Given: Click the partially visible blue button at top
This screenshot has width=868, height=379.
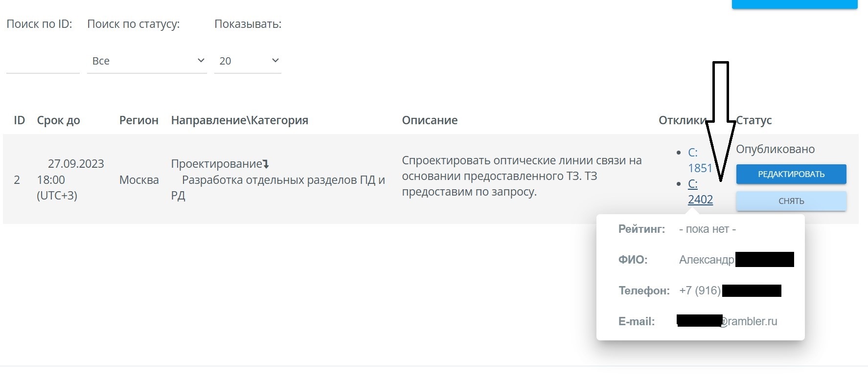Looking at the screenshot, I should pyautogui.click(x=794, y=4).
